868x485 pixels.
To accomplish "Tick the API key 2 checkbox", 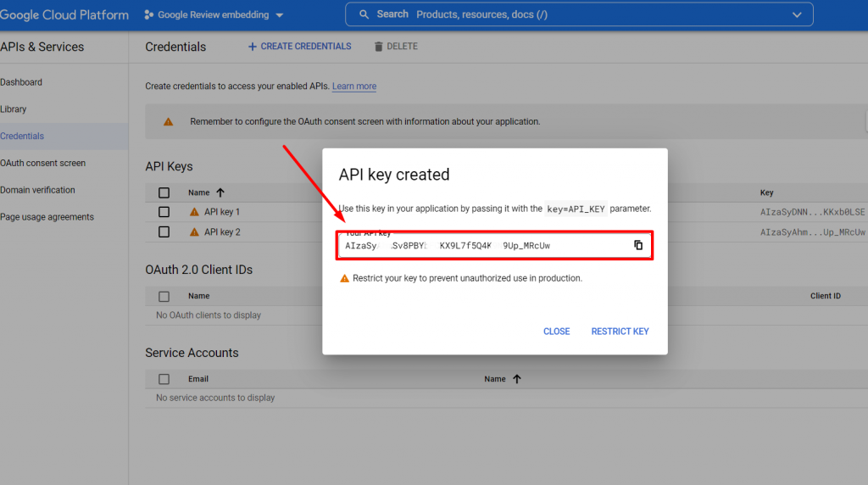I will tap(164, 232).
